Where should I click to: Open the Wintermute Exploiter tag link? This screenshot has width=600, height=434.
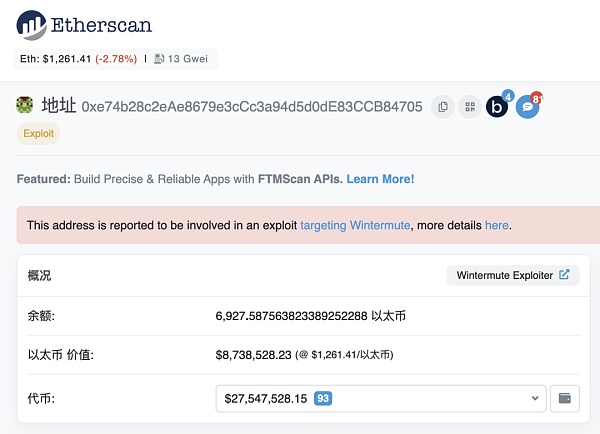(x=512, y=275)
